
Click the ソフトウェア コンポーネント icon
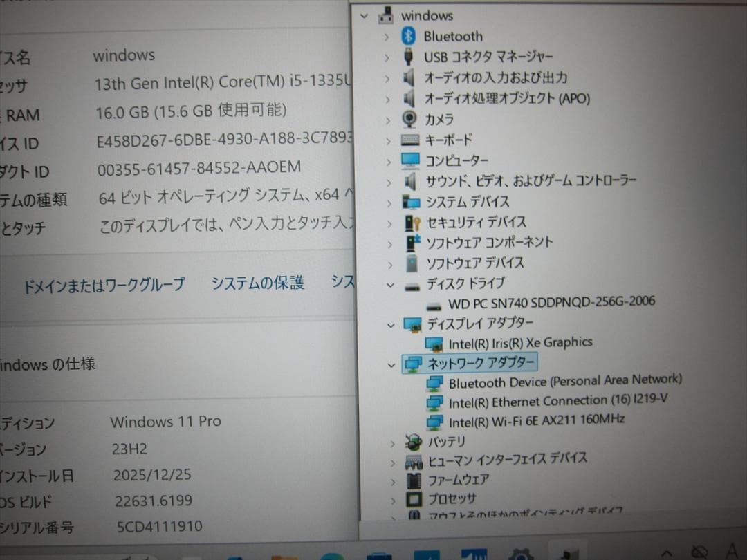[412, 243]
